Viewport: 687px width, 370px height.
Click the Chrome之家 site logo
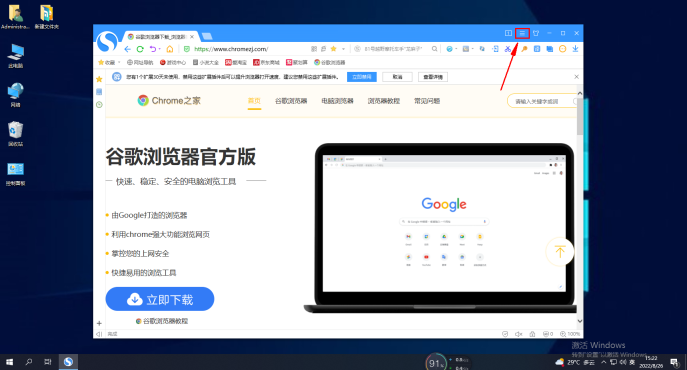pyautogui.click(x=169, y=101)
